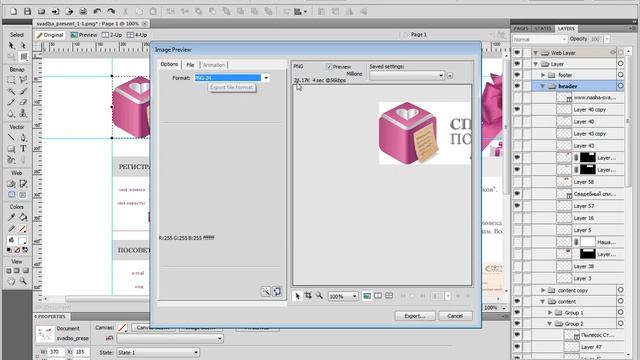Select the Eyedropper tool in Colors section
This screenshot has height=360, width=640.
click(x=11, y=217)
